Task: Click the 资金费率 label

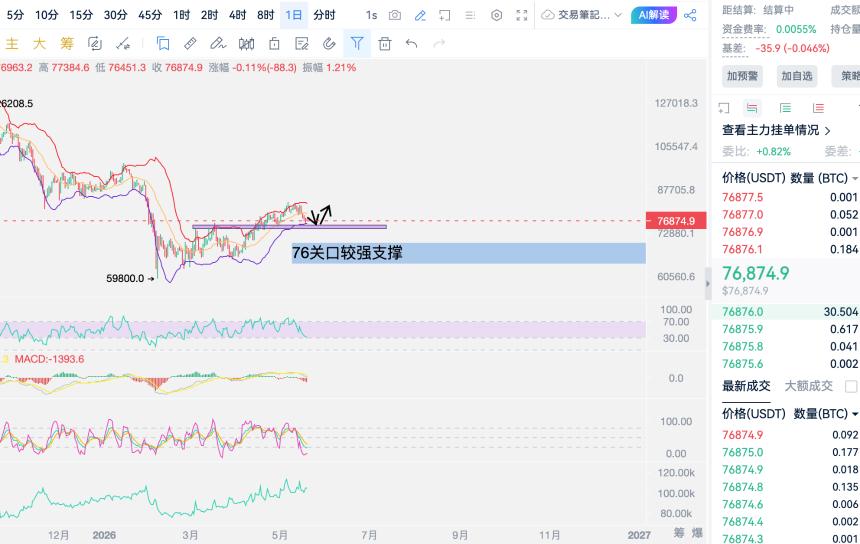Action: 744,30
